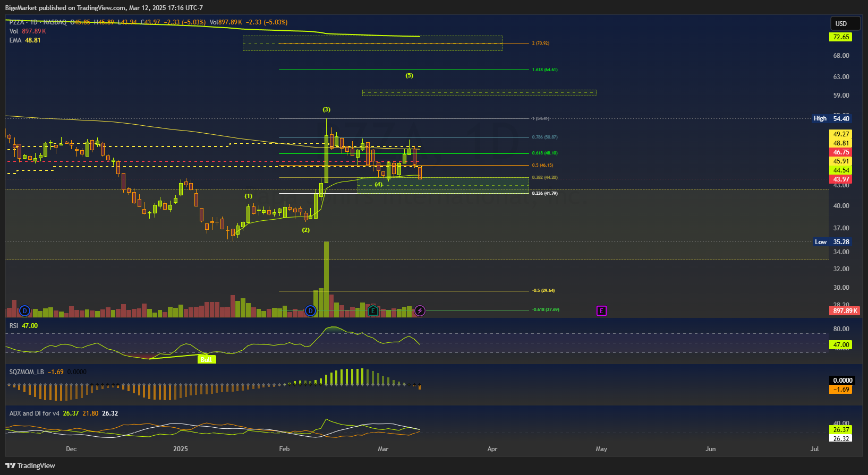Click the Dec label on time axis
The height and width of the screenshot is (475, 868).
[x=71, y=449]
